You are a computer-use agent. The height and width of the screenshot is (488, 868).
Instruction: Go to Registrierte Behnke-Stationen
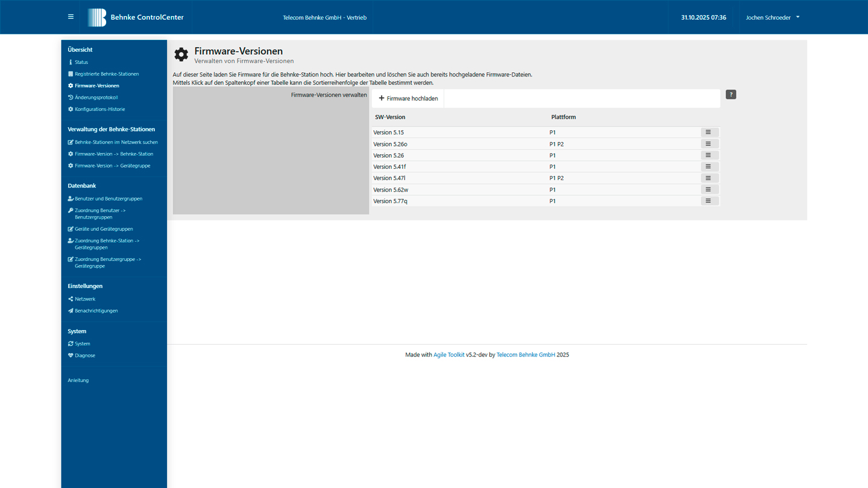click(107, 74)
